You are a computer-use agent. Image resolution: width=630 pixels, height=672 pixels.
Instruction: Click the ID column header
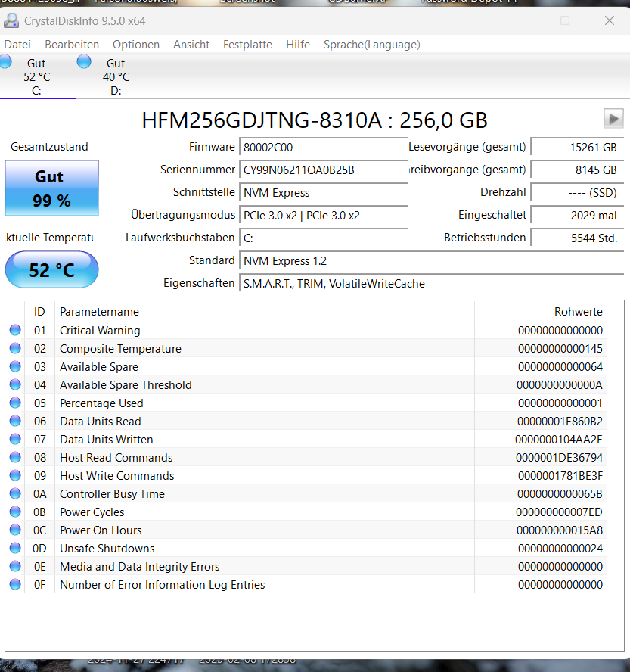pos(40,312)
